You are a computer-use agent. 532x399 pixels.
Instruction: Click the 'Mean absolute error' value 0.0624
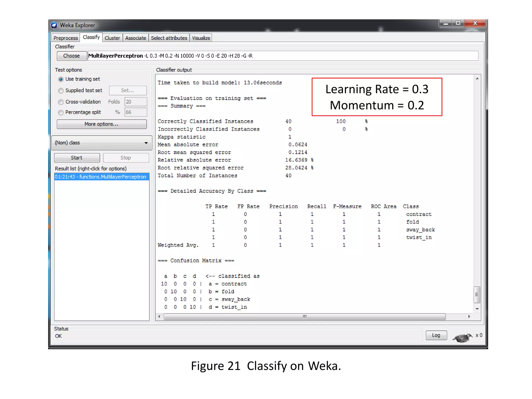[298, 144]
